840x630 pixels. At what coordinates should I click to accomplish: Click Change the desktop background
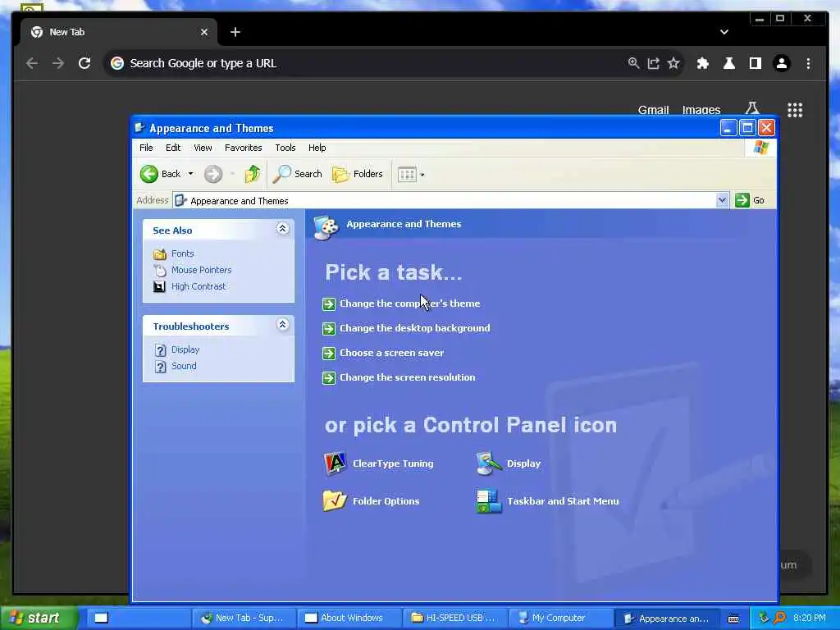point(414,328)
